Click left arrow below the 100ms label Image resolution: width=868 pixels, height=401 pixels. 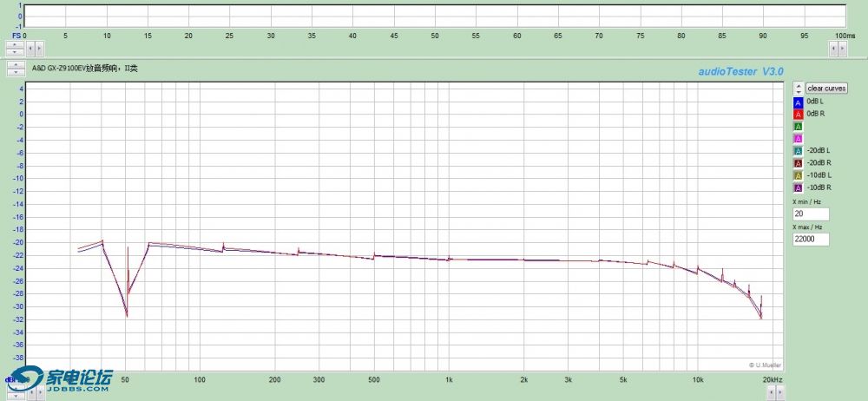(x=833, y=49)
